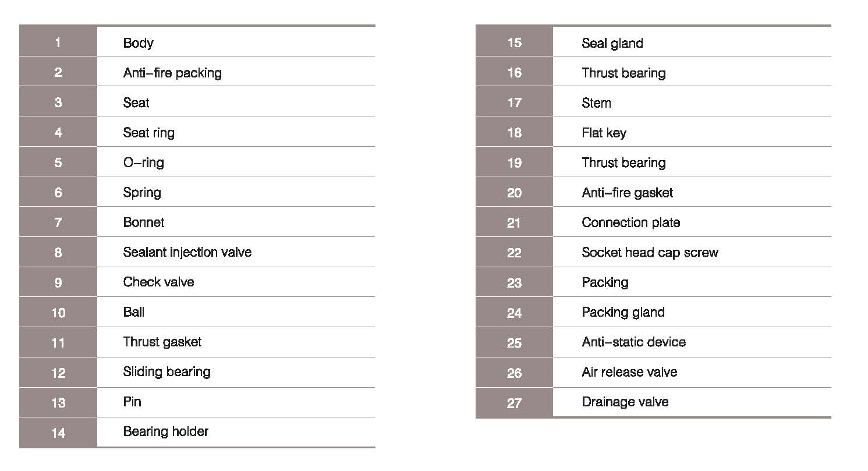
Task: Click the Bearing holder label
Action: (x=165, y=432)
